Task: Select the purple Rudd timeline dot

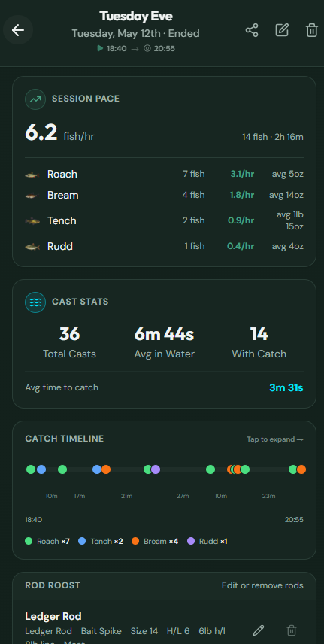Action: [x=156, y=469]
